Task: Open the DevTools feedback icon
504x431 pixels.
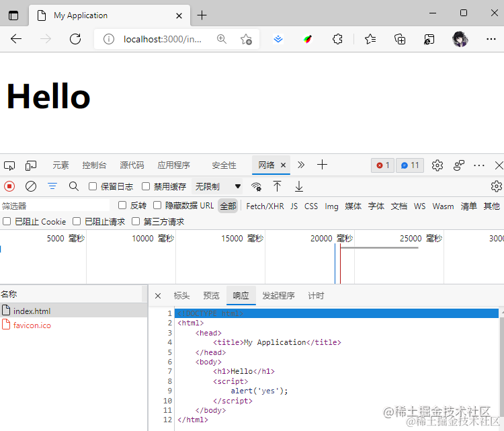Action: [x=459, y=165]
